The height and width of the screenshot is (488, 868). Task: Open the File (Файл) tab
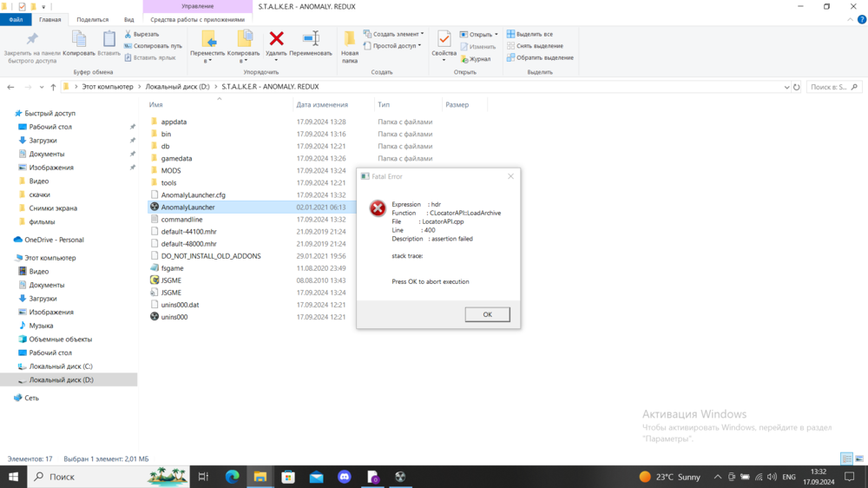click(x=16, y=19)
